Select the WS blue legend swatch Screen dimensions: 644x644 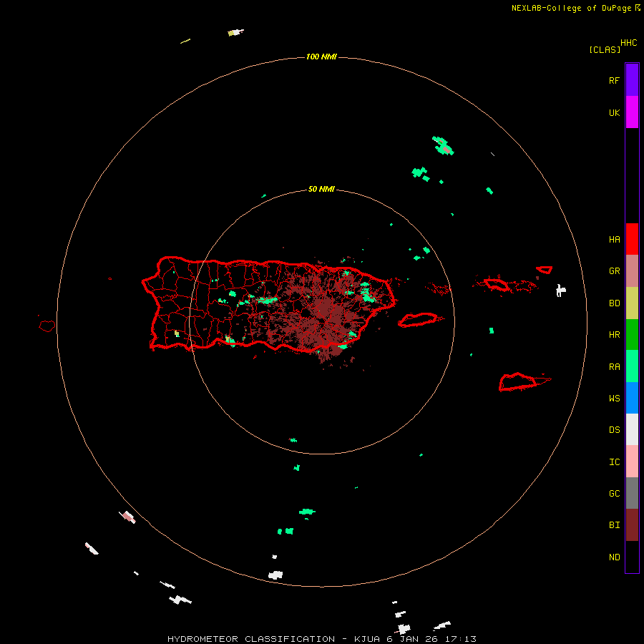(632, 398)
